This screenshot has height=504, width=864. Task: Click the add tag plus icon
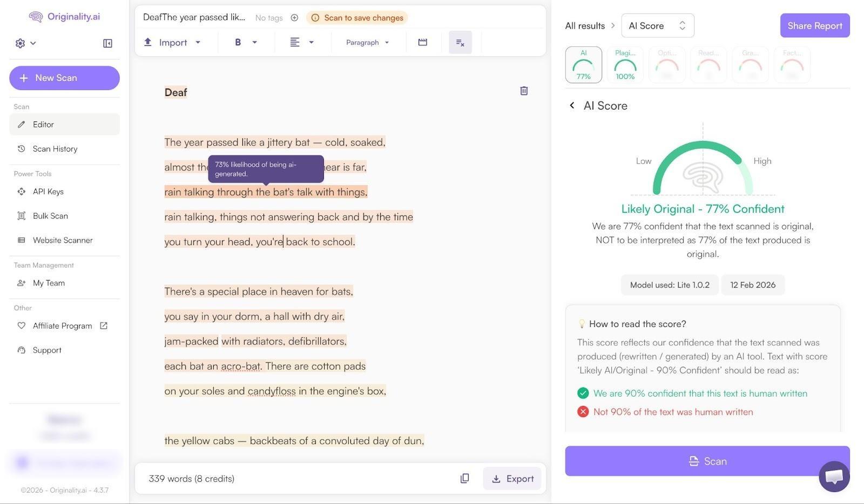pos(294,18)
